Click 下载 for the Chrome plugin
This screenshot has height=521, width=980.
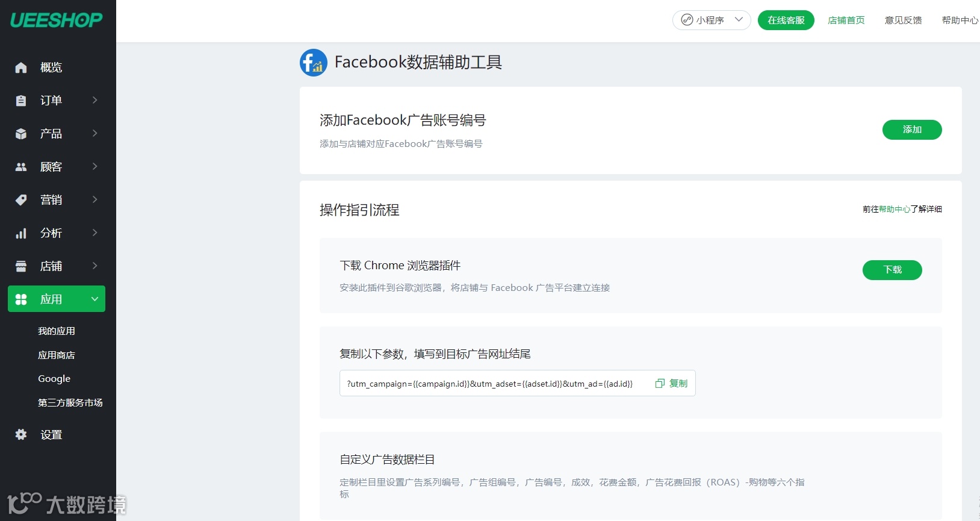click(x=892, y=270)
